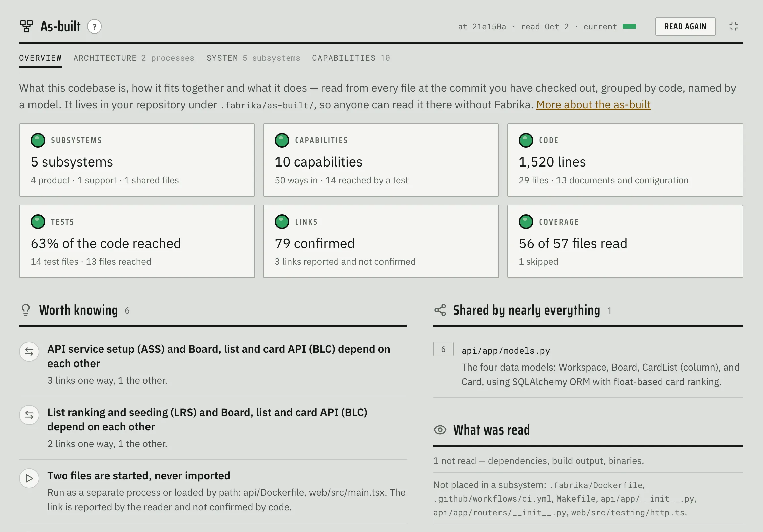Click the green status dot on Tests card
This screenshot has height=532, width=763.
point(38,222)
